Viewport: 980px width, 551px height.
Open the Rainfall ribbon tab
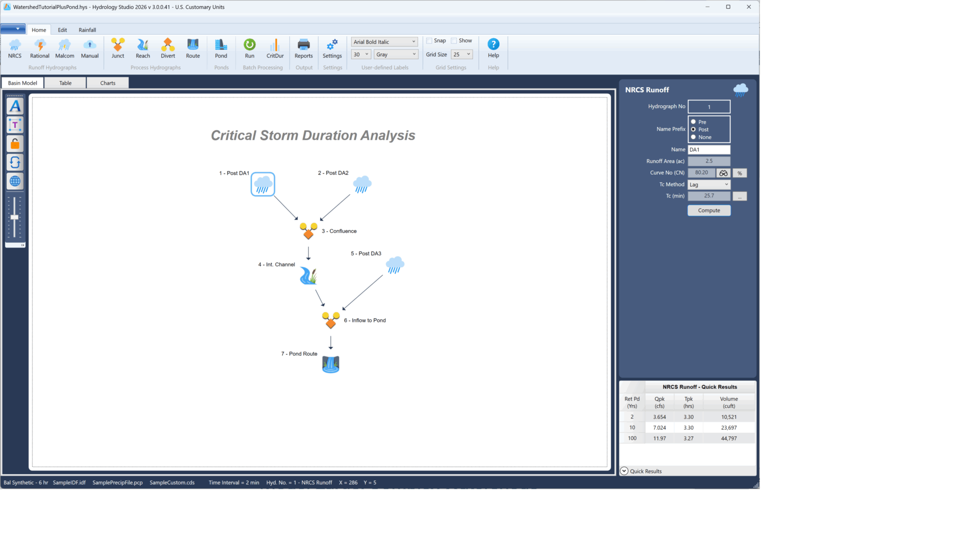(87, 30)
